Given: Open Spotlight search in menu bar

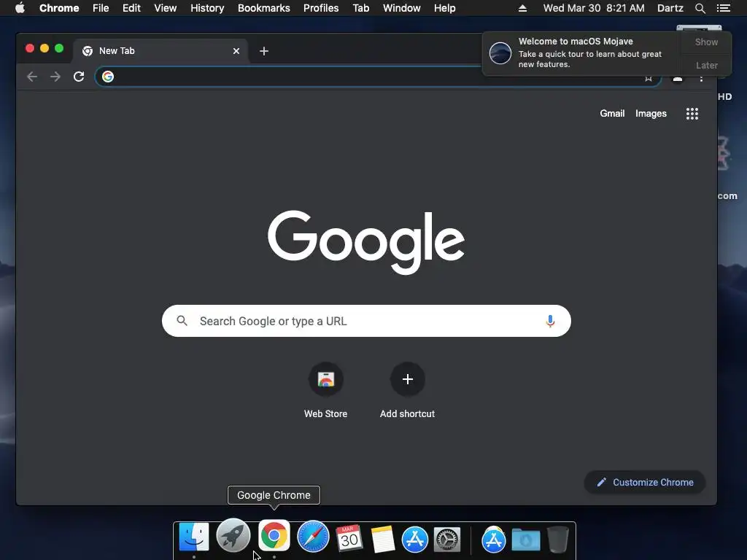Looking at the screenshot, I should [700, 8].
